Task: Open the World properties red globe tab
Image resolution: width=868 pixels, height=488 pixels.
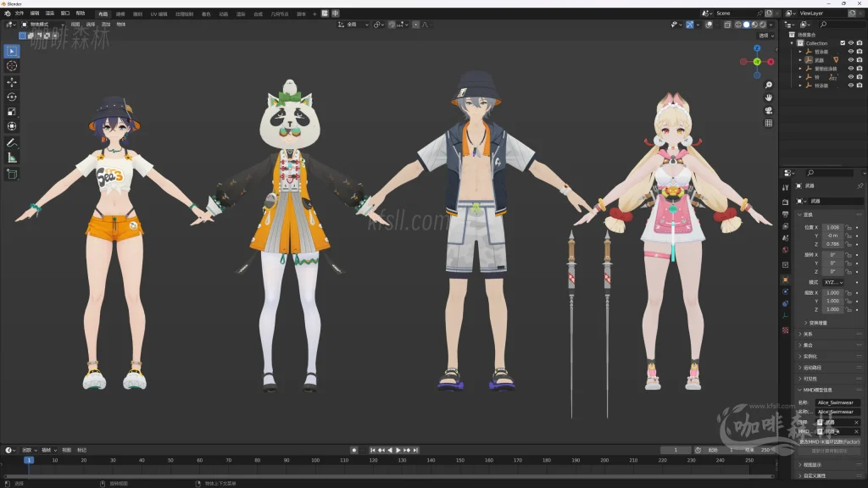Action: pyautogui.click(x=785, y=250)
